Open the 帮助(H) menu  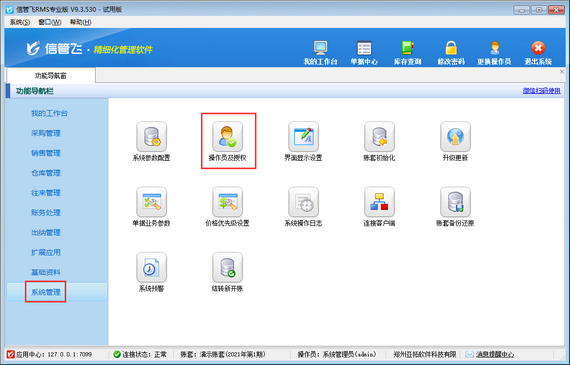pyautogui.click(x=80, y=22)
